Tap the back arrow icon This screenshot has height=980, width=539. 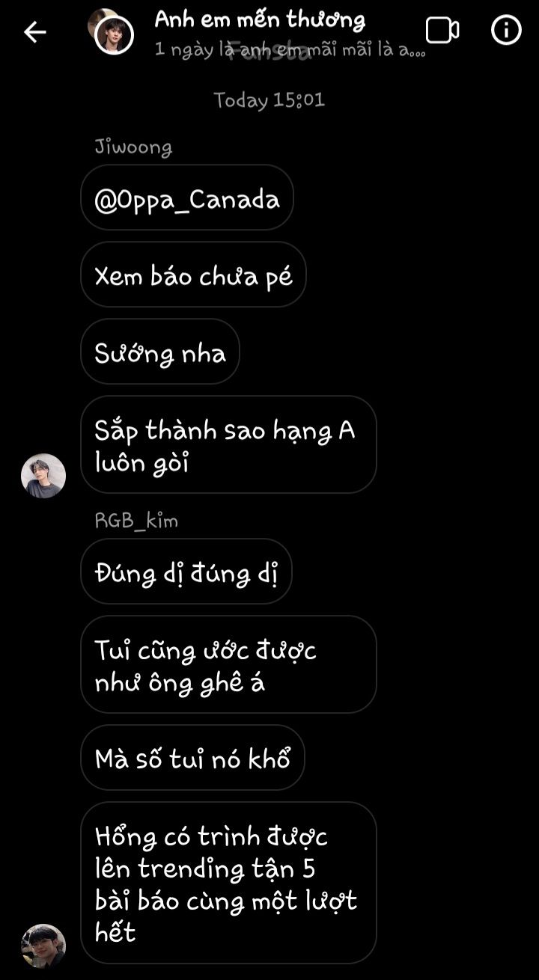click(x=35, y=31)
